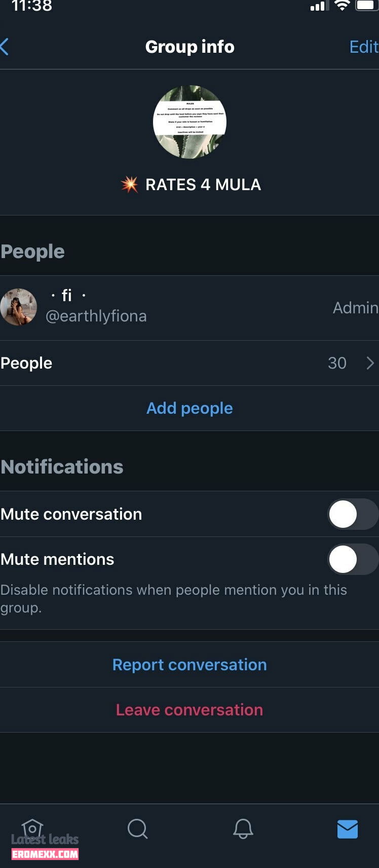Image resolution: width=379 pixels, height=868 pixels.
Task: Select Leave conversation
Action: click(x=189, y=710)
